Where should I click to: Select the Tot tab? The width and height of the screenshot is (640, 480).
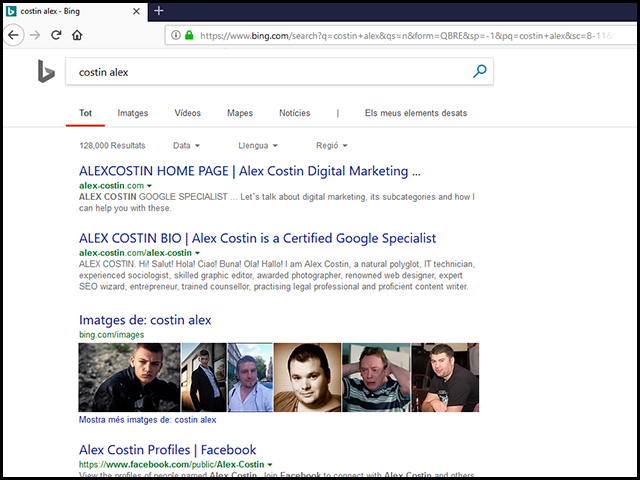tap(85, 113)
